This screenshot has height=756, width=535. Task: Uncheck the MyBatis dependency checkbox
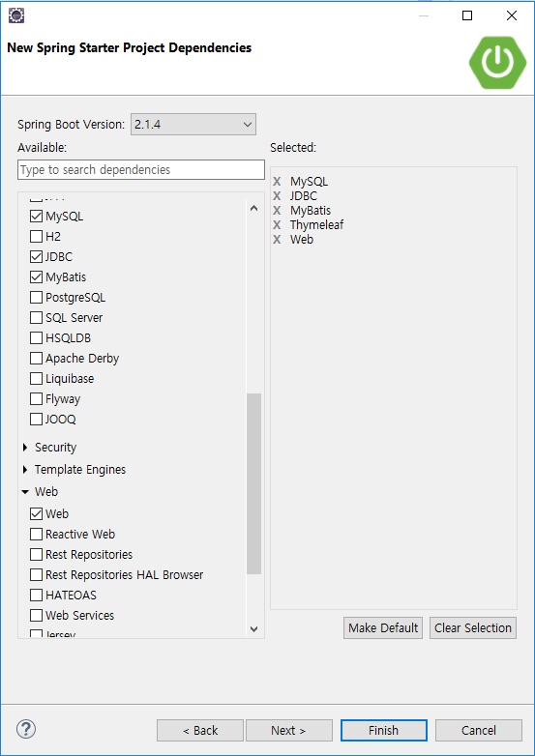(36, 277)
